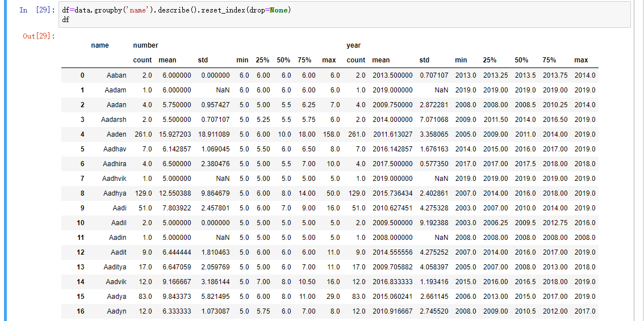This screenshot has width=644, height=321.
Task: Click the value 15.927203 in Aaden row
Action: pos(174,134)
